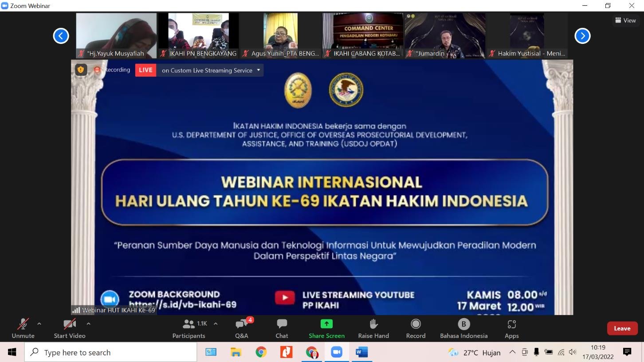644x362 pixels.
Task: Expand the arrow beside Participants
Action: 216,324
